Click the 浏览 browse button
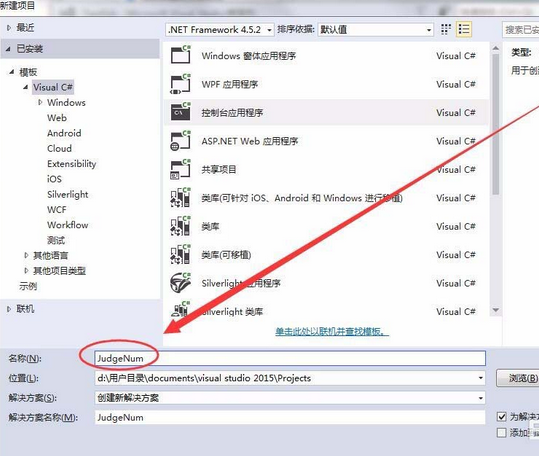This screenshot has height=456, width=539. coord(517,378)
